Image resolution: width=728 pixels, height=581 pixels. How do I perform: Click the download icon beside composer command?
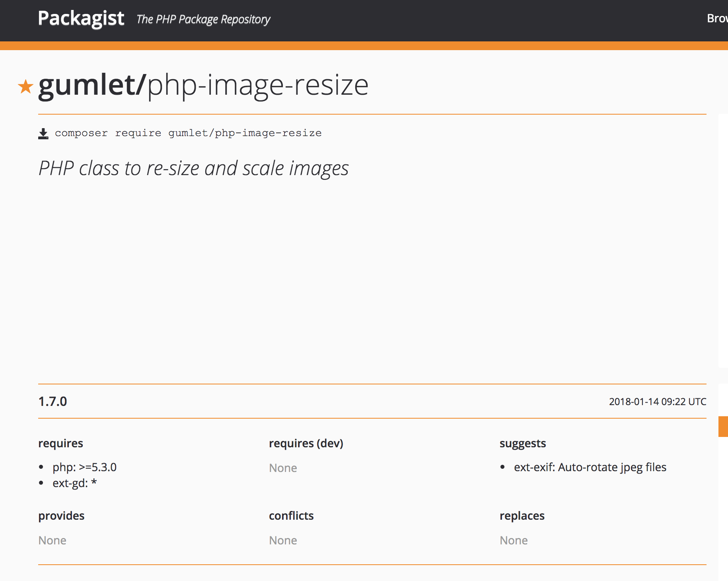[x=43, y=133]
